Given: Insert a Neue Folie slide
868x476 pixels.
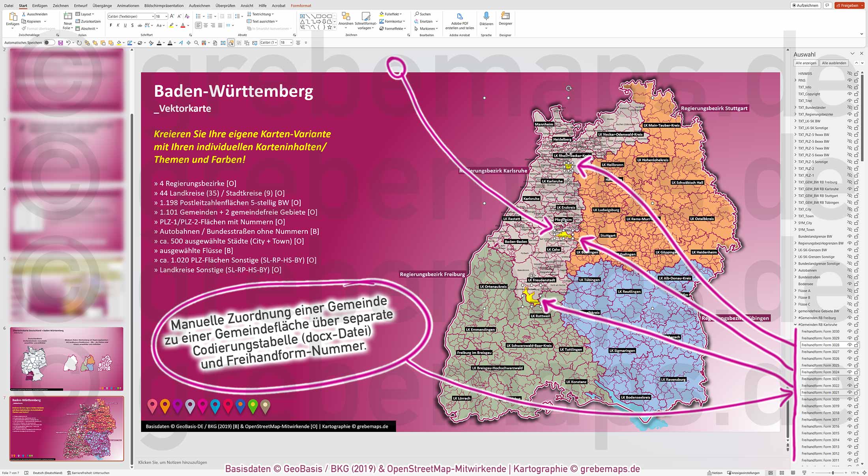Looking at the screenshot, I should [67, 20].
